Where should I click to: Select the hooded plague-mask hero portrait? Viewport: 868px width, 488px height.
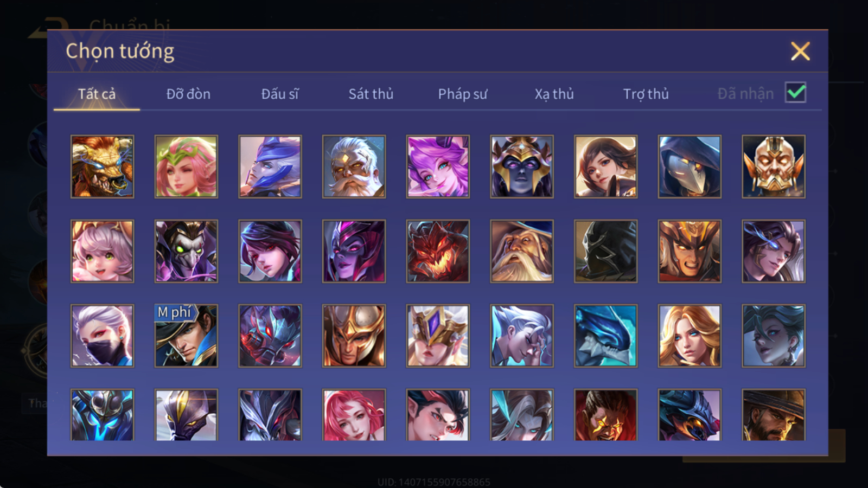(x=690, y=166)
